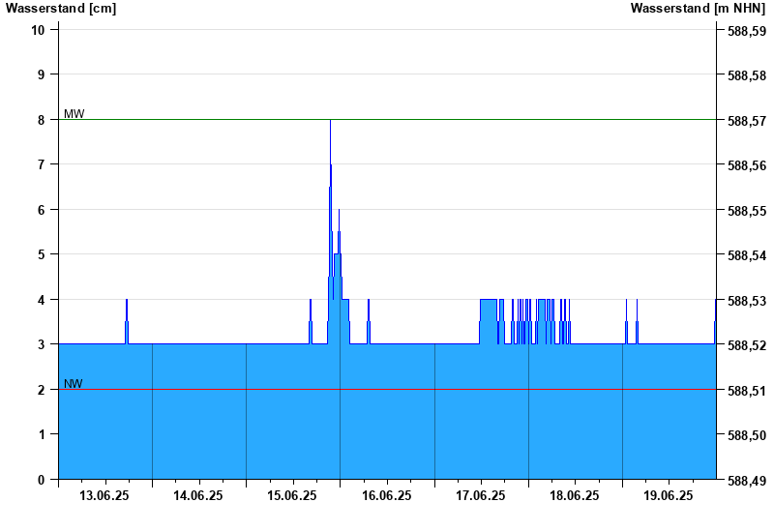The height and width of the screenshot is (532, 774).
Task: Select the 16.06.25 date label
Action: pos(386,496)
